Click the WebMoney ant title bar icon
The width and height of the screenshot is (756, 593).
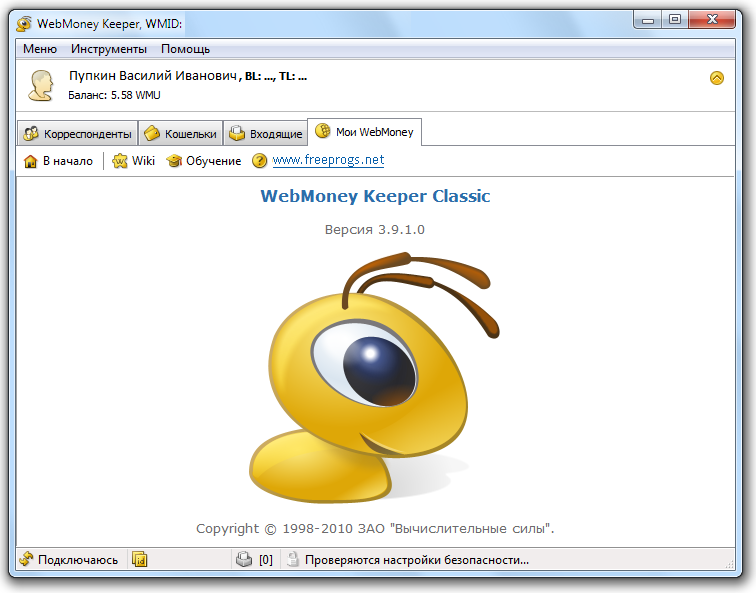24,24
